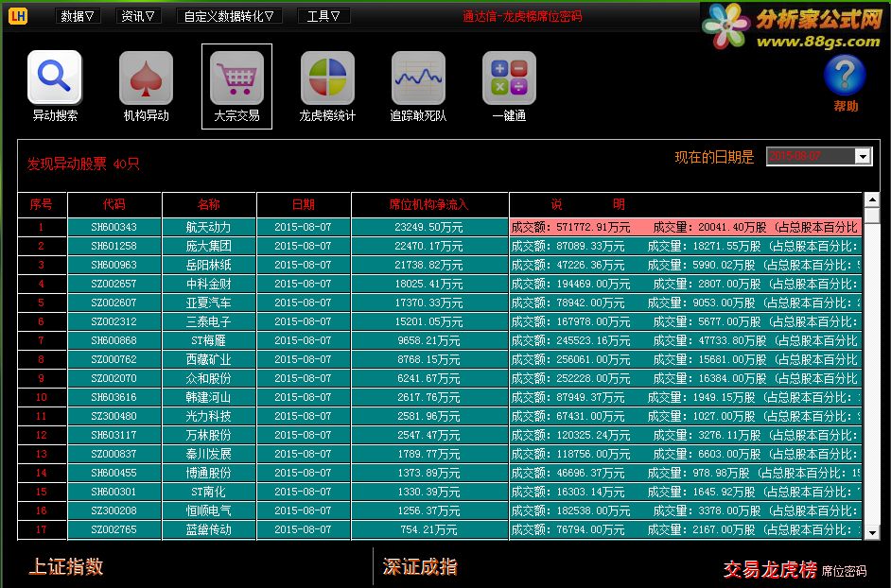Open the 一键通 calculator icon

pos(509,78)
